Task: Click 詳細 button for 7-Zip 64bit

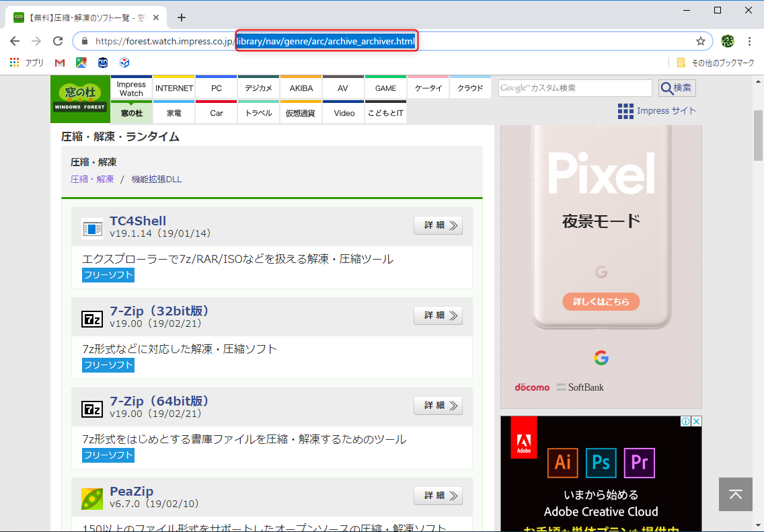Action: tap(438, 406)
